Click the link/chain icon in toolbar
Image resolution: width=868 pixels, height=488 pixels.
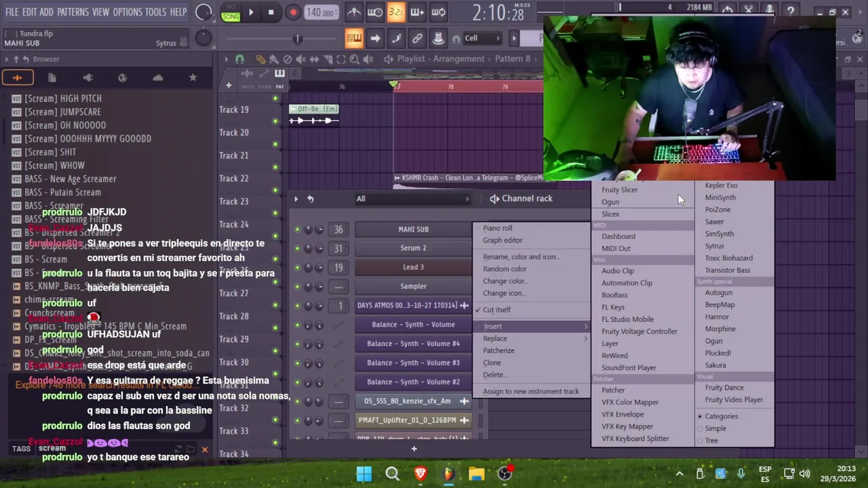point(417,38)
